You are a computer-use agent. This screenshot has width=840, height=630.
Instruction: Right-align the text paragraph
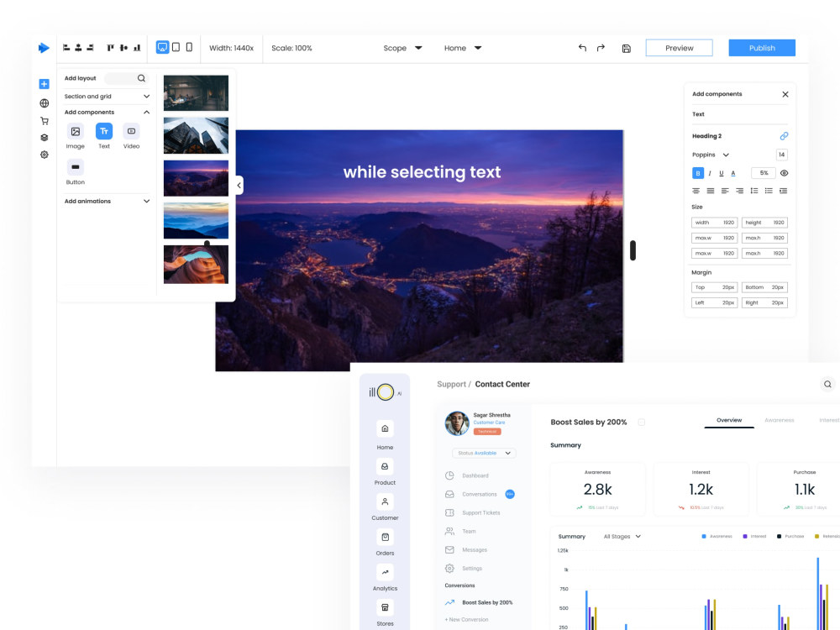pos(739,191)
